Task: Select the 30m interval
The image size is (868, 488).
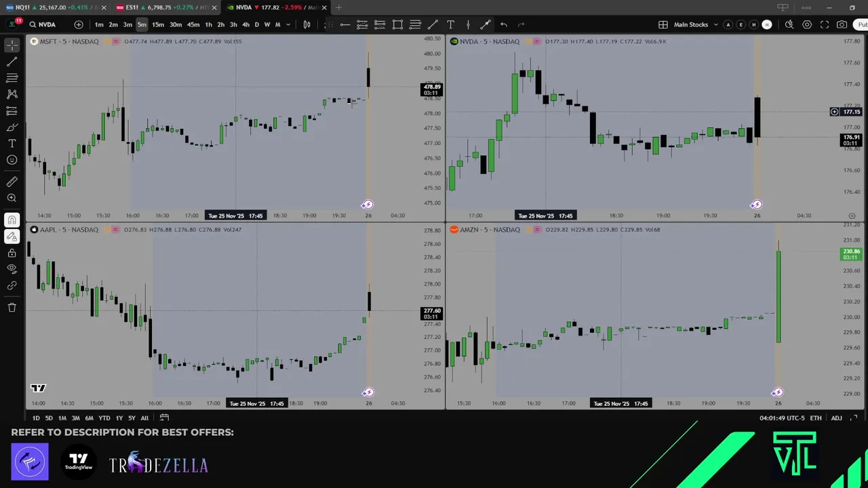Action: click(175, 24)
